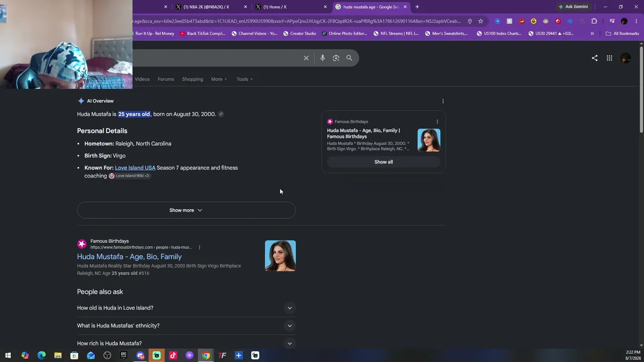
Task: Open the NFL Streams bookmark
Action: (x=396, y=34)
